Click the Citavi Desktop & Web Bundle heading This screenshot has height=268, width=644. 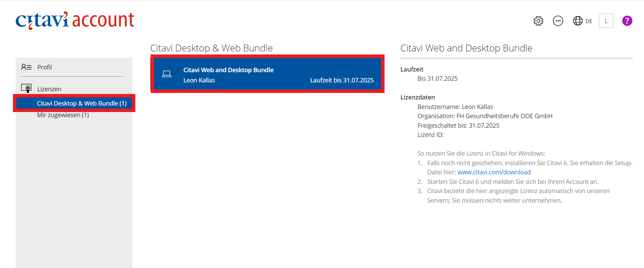point(211,48)
